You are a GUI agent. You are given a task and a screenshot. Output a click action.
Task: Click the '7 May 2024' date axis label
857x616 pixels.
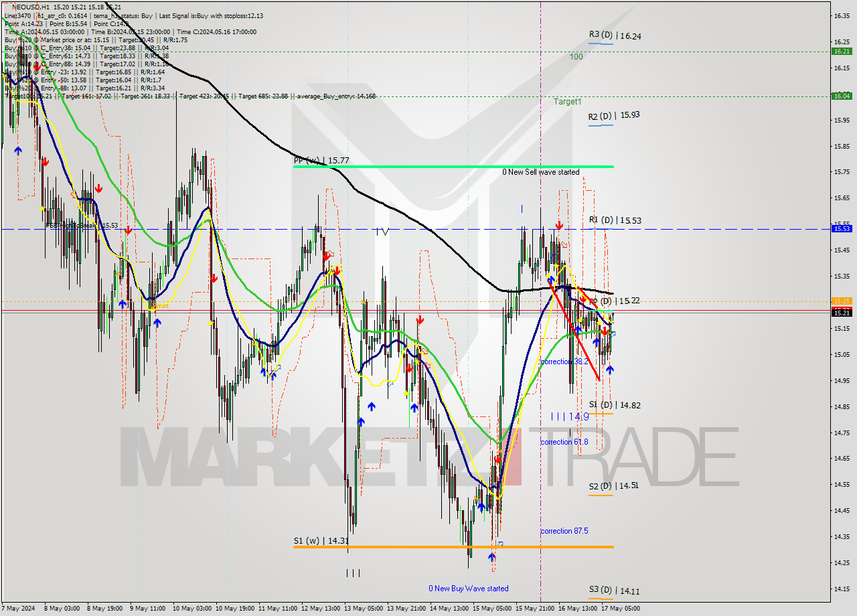click(x=17, y=609)
